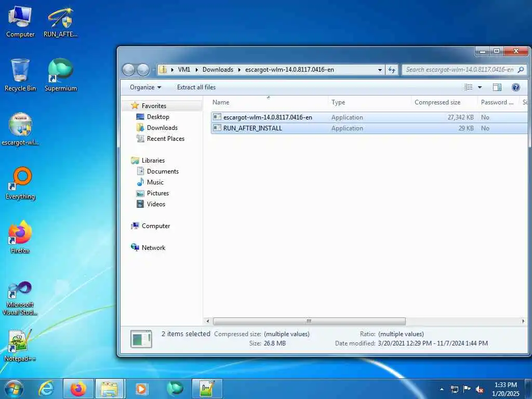Open Firefox from the taskbar
532x399 pixels.
(78, 389)
